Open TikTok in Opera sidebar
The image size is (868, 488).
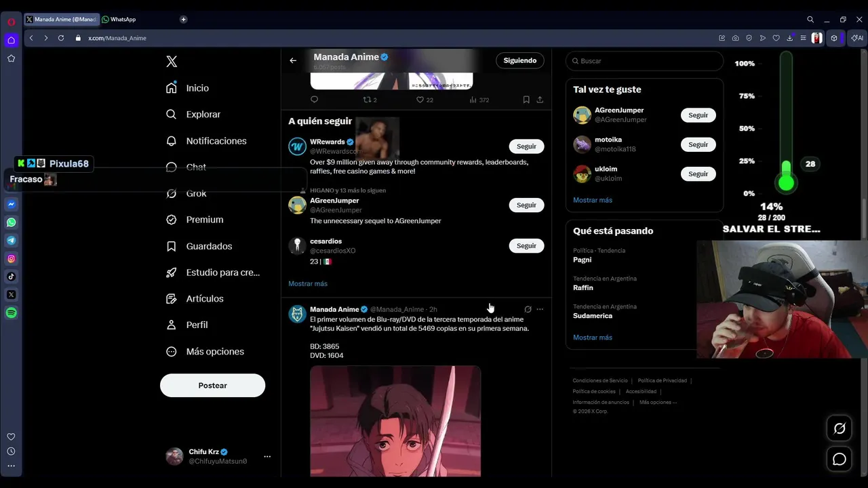pyautogui.click(x=12, y=277)
